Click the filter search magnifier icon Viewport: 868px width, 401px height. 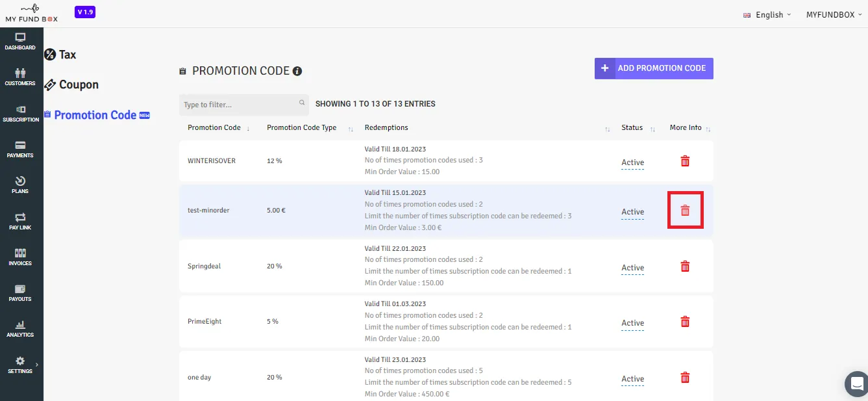[x=302, y=103]
